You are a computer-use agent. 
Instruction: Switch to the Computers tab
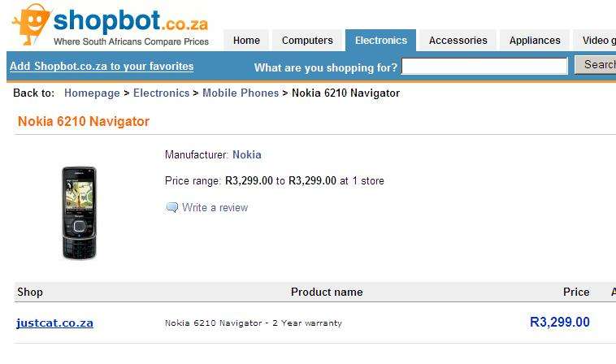tap(307, 41)
